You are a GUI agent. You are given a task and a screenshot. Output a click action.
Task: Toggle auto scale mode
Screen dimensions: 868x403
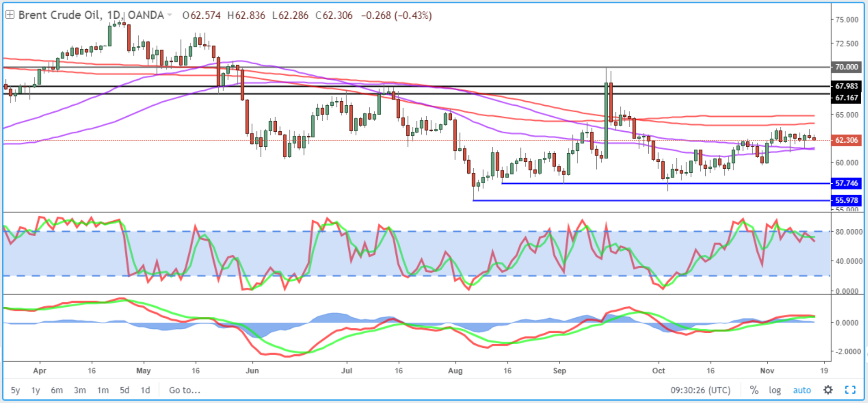(802, 390)
